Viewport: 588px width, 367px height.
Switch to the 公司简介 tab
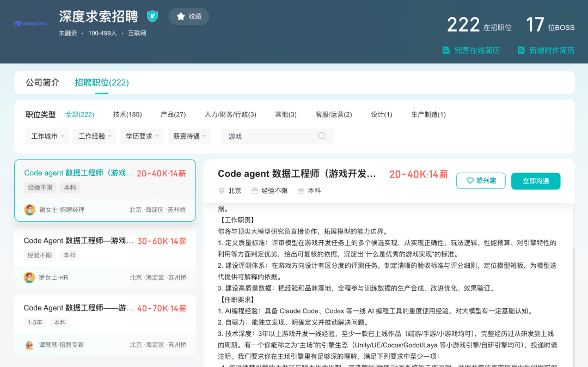point(42,82)
